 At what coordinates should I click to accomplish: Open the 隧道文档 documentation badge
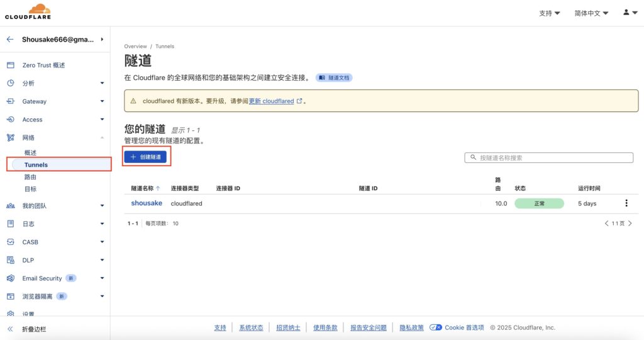(334, 77)
